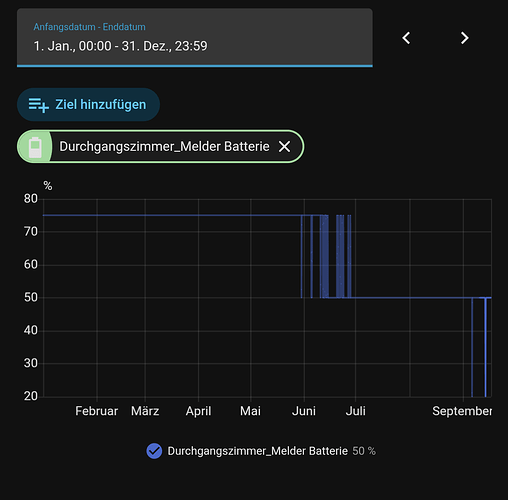508x500 pixels.
Task: Click the April axis label
Action: coord(198,411)
